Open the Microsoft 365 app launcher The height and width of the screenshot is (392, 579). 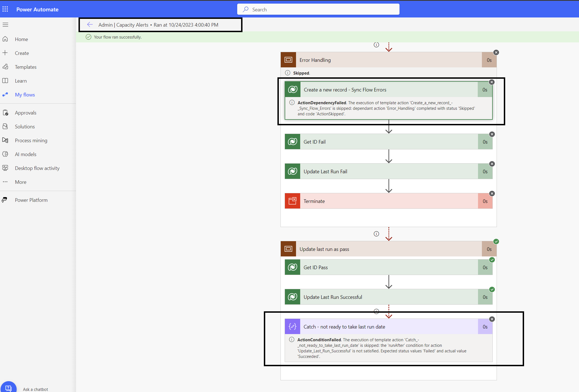pyautogui.click(x=5, y=9)
